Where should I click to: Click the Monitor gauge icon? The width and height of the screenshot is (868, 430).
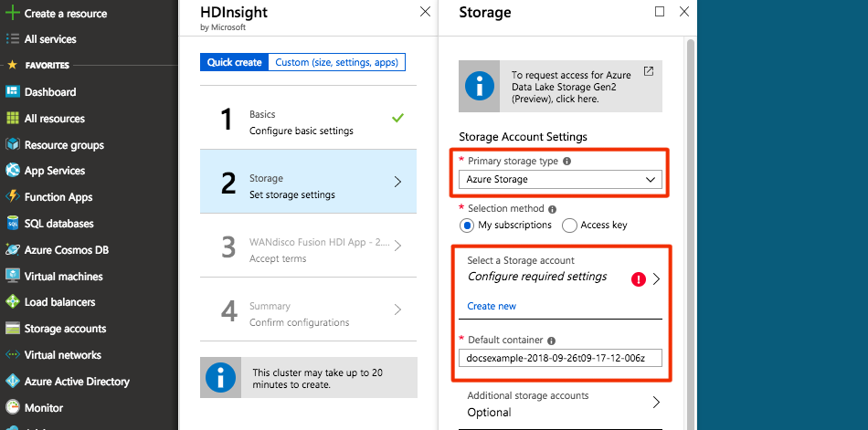12,408
